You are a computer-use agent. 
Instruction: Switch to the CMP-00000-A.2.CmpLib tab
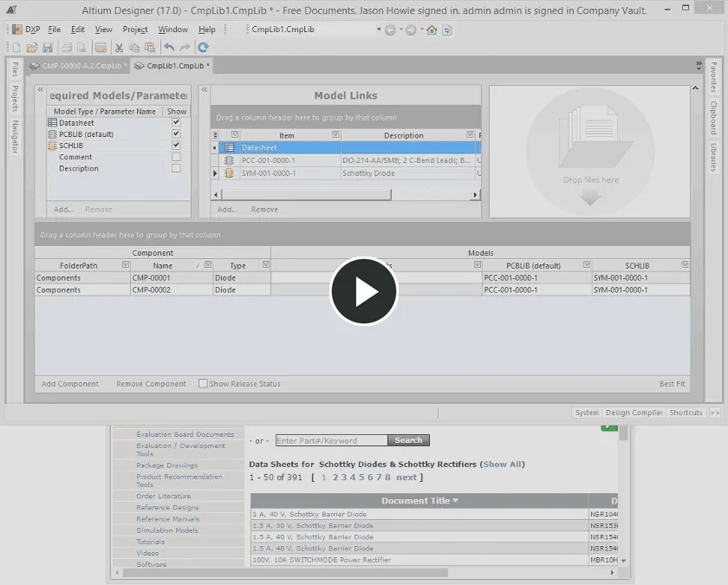tap(79, 66)
